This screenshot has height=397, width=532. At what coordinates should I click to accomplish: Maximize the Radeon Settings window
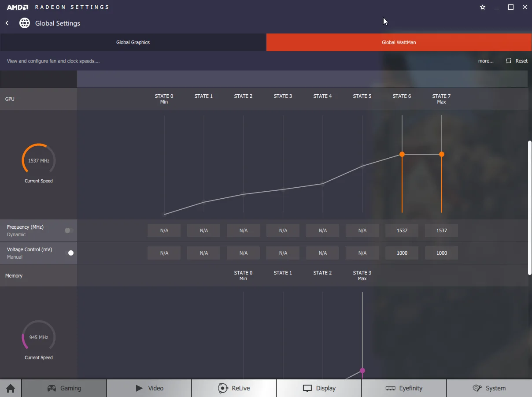pos(511,7)
